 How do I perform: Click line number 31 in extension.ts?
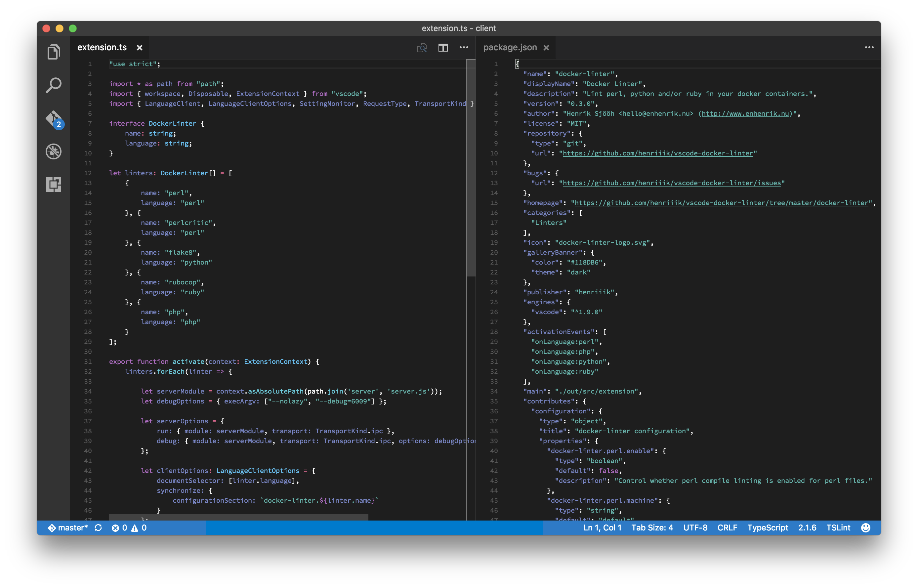click(x=88, y=361)
